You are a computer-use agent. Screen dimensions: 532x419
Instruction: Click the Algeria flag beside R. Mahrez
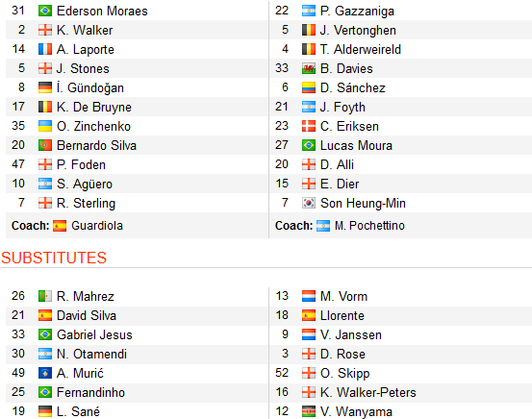(x=45, y=296)
